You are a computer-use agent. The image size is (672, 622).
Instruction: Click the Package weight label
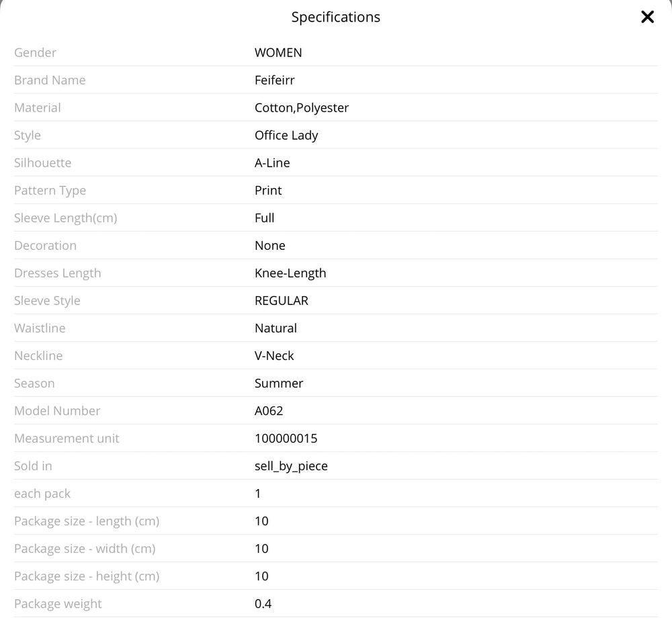pos(58,603)
